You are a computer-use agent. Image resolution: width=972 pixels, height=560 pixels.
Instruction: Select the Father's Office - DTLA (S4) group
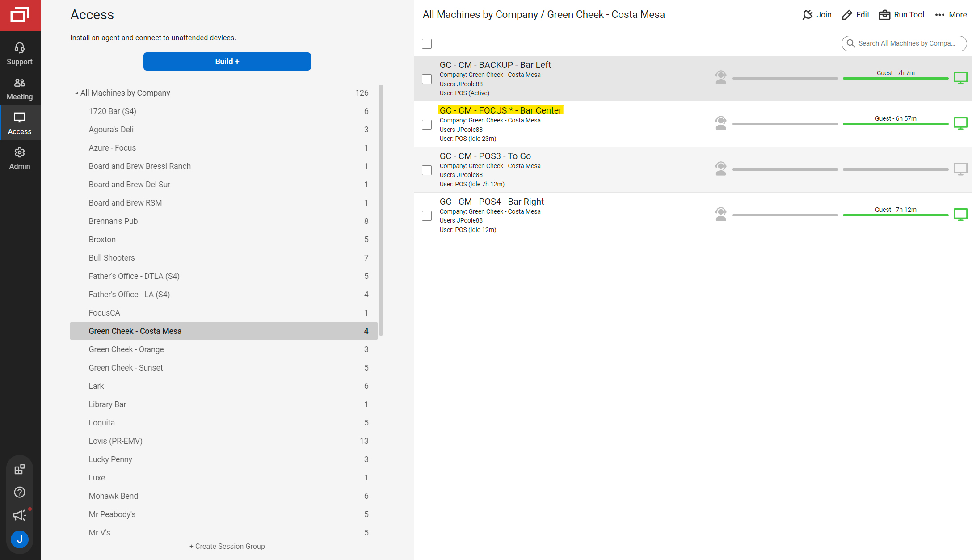pos(224,276)
